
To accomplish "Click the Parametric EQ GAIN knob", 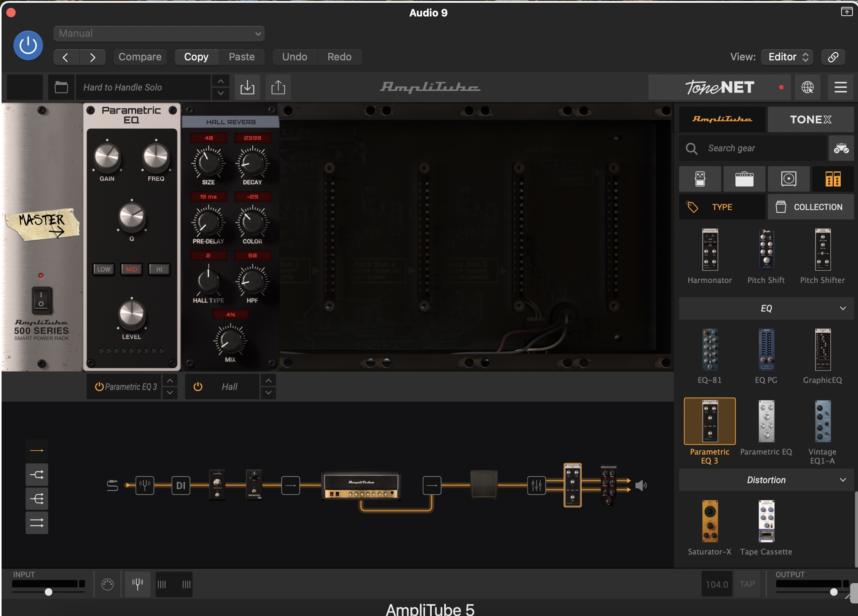I will coord(107,158).
